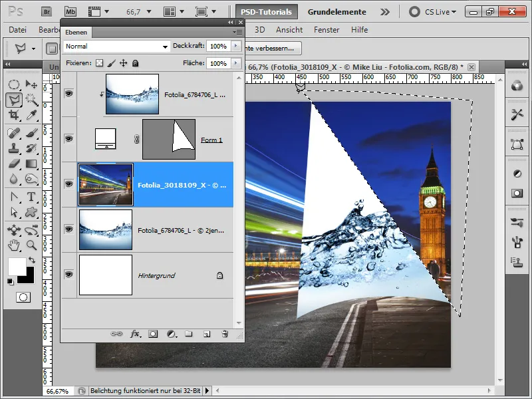
Task: Select the Eraser tool
Action: (x=13, y=164)
